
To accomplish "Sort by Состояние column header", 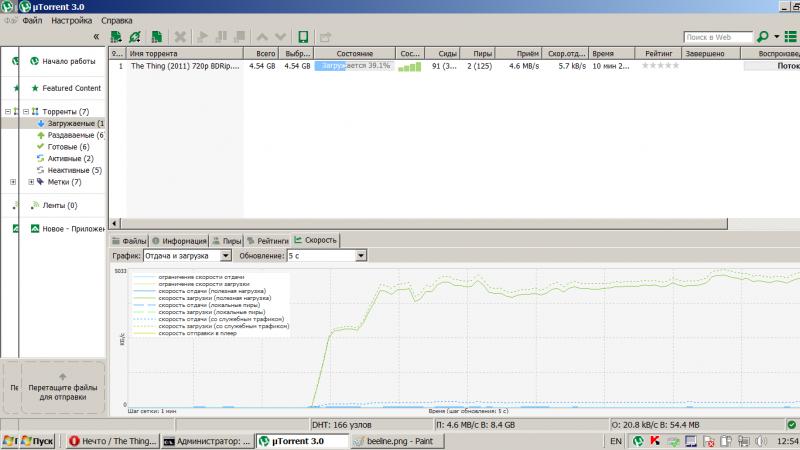I will [355, 54].
